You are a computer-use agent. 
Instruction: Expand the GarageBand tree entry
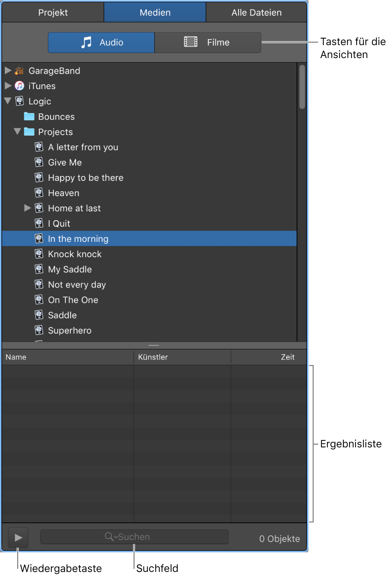[8, 70]
